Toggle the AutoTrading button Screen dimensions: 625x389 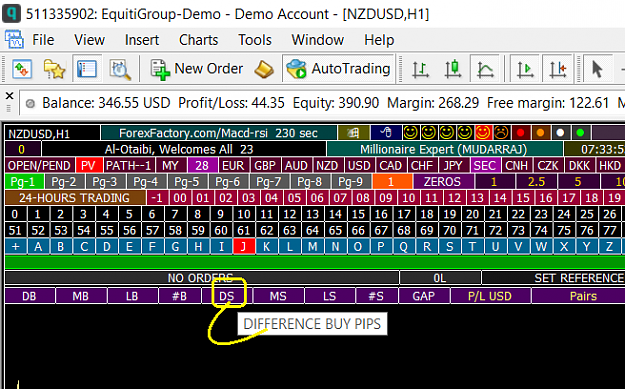tap(338, 69)
